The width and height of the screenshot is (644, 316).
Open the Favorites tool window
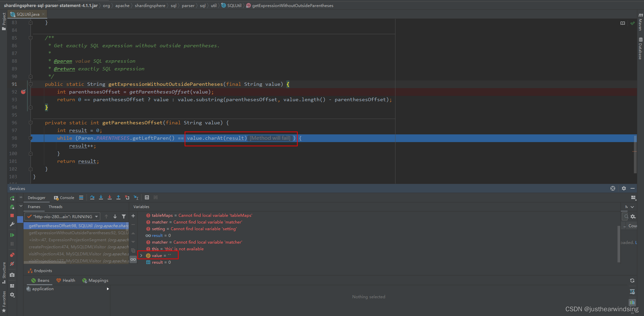pyautogui.click(x=4, y=302)
